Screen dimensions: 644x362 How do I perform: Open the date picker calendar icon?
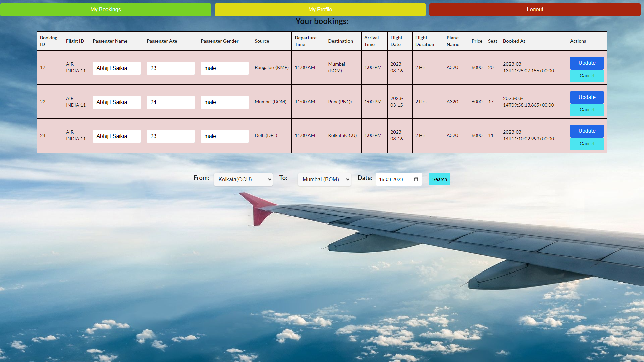pos(416,179)
